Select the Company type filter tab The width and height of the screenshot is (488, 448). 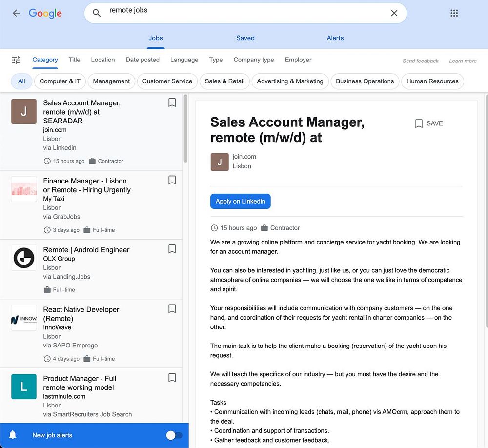(x=254, y=60)
